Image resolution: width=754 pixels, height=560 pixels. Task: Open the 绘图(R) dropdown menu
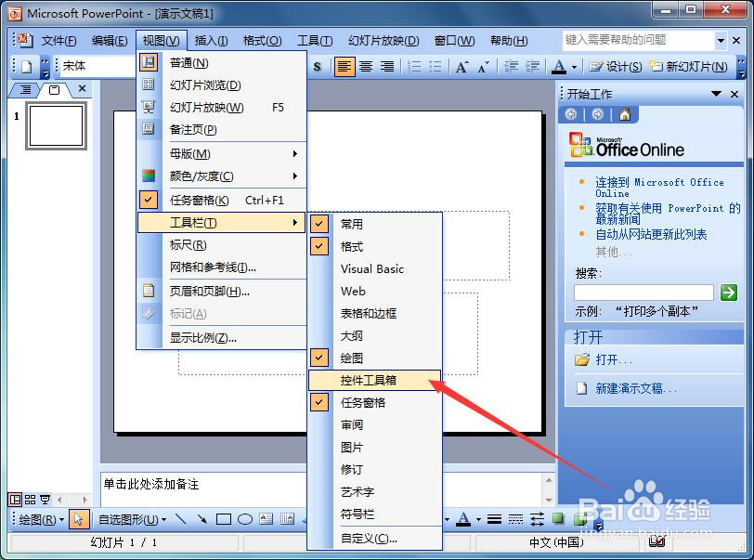(x=42, y=519)
